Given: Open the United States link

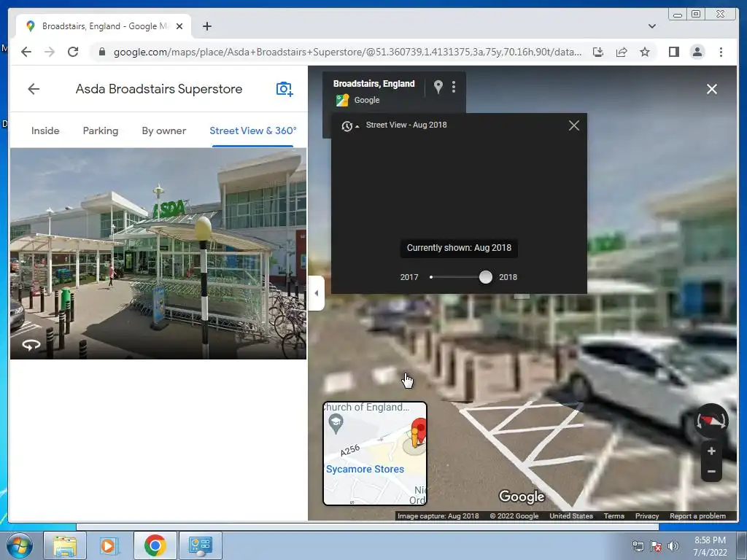Looking at the screenshot, I should [571, 516].
